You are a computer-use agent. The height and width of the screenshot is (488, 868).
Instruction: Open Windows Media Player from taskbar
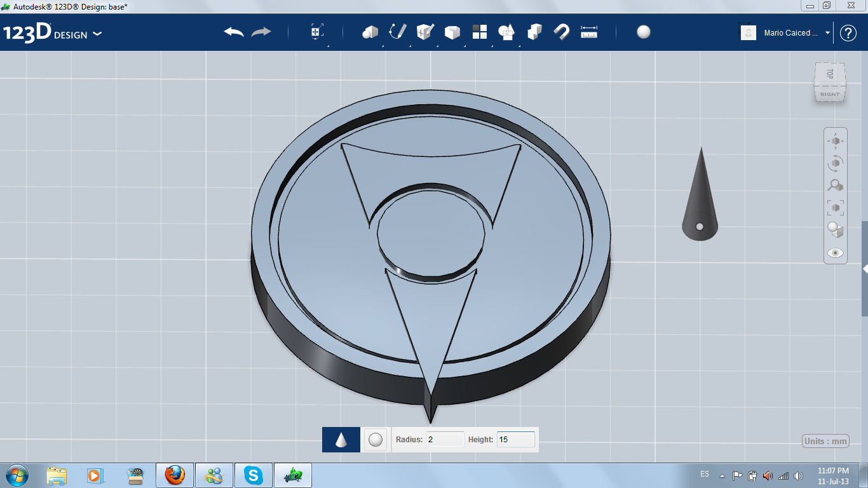95,475
